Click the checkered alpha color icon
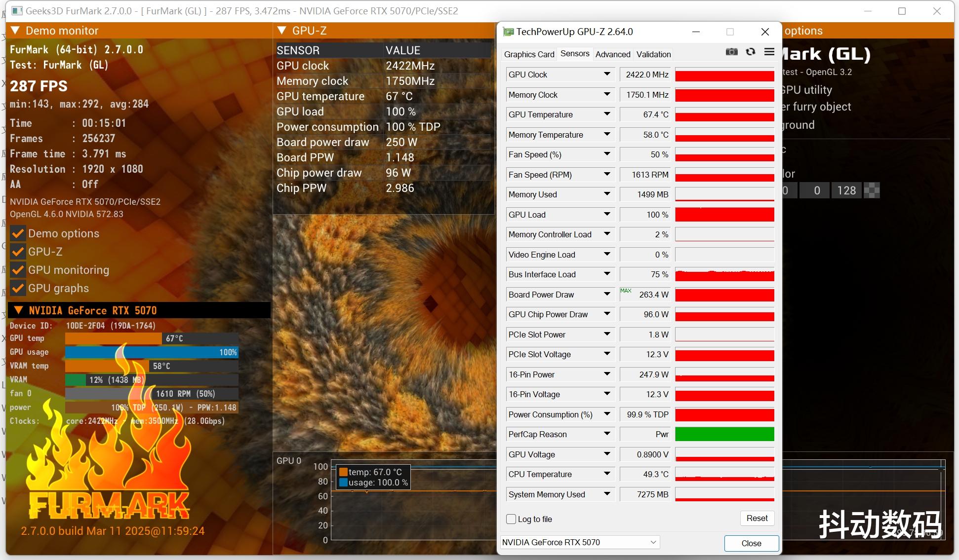The height and width of the screenshot is (560, 959). point(872,190)
